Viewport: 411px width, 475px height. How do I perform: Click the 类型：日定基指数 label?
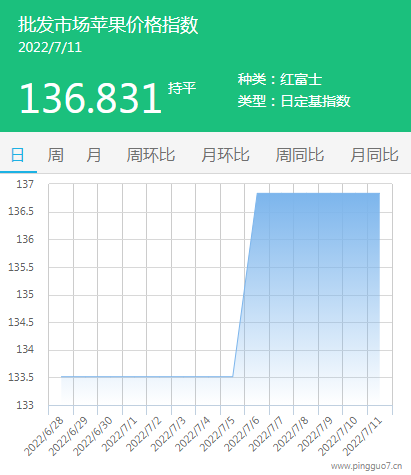click(294, 101)
